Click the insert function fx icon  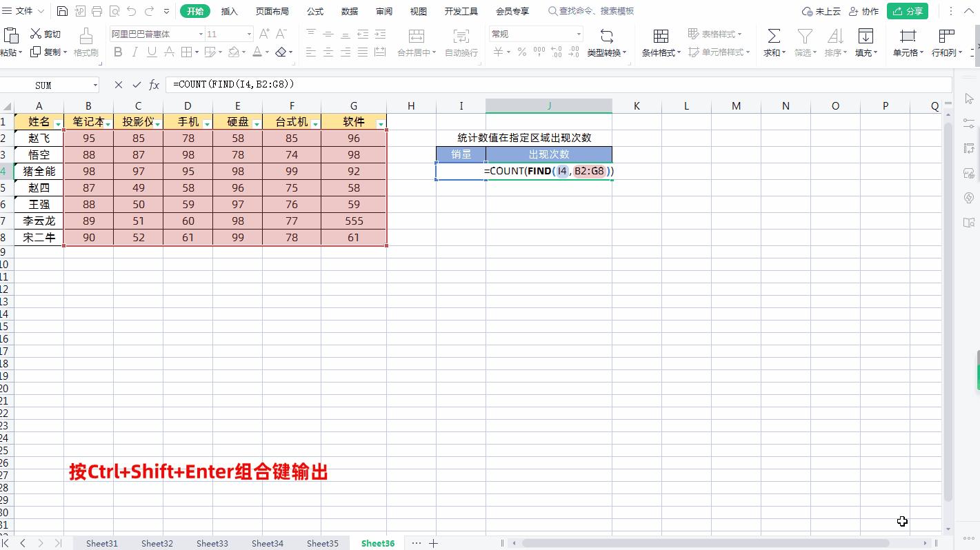click(x=154, y=84)
